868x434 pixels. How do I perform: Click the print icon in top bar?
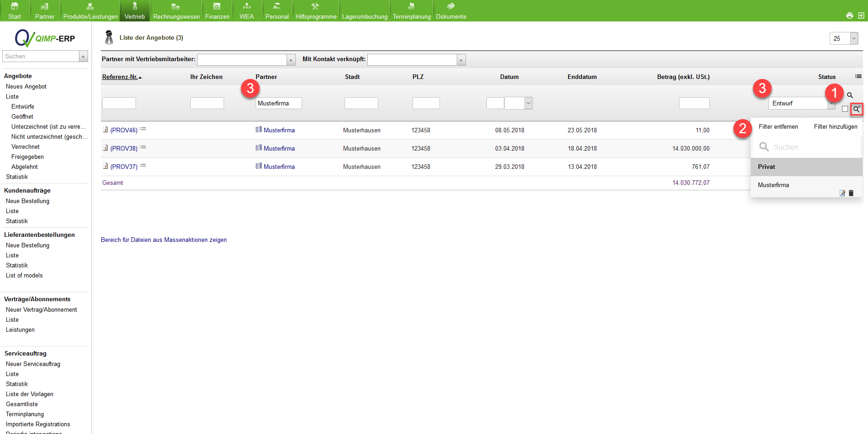849,16
